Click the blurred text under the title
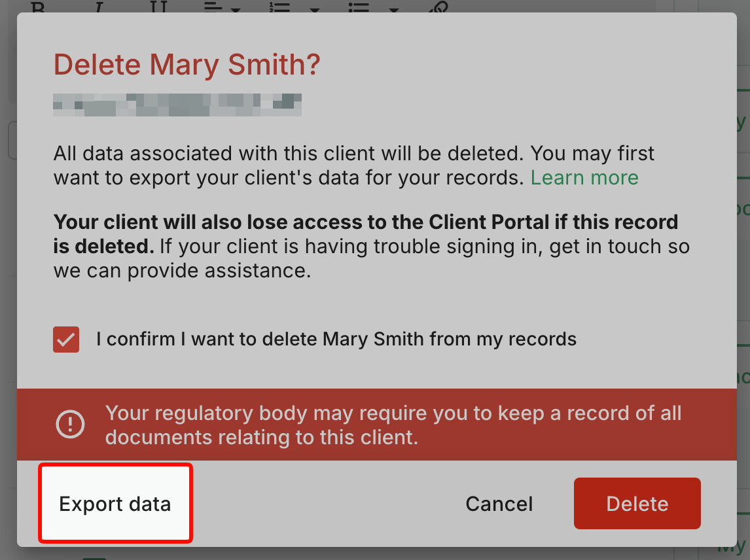Viewport: 750px width, 560px height. tap(177, 105)
